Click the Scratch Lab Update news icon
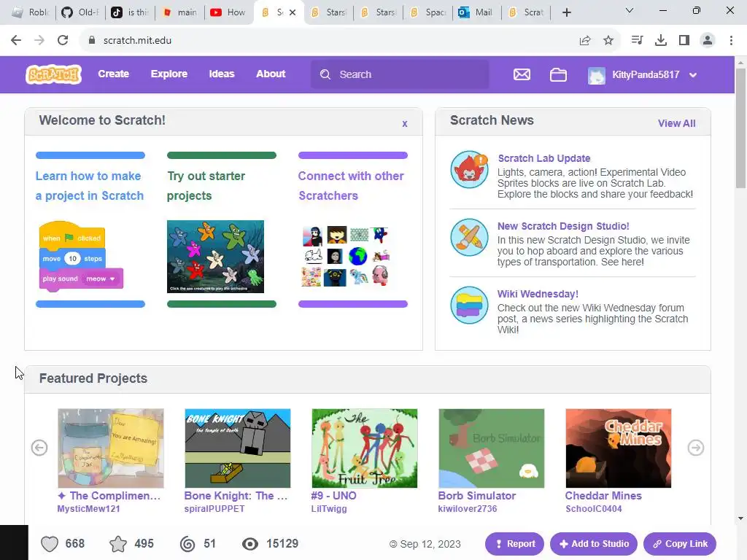The image size is (747, 560). [469, 169]
